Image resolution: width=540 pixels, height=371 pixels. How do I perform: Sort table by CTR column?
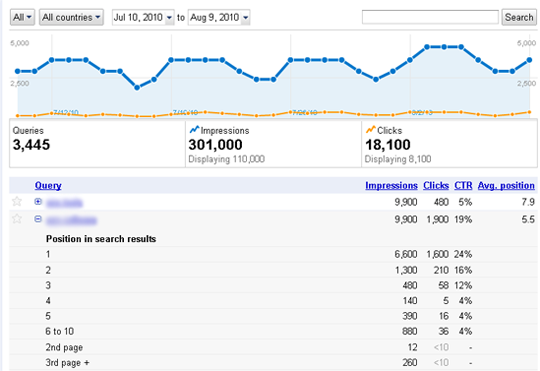[463, 185]
